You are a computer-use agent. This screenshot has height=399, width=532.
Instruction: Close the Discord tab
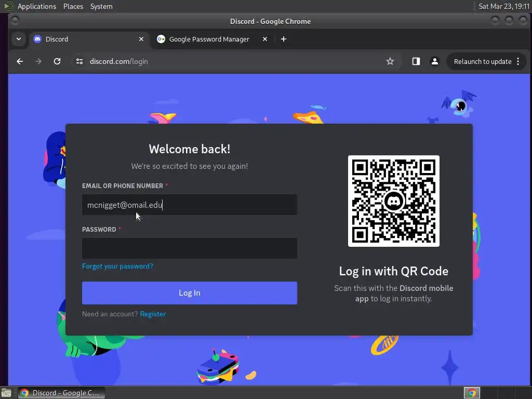point(141,39)
